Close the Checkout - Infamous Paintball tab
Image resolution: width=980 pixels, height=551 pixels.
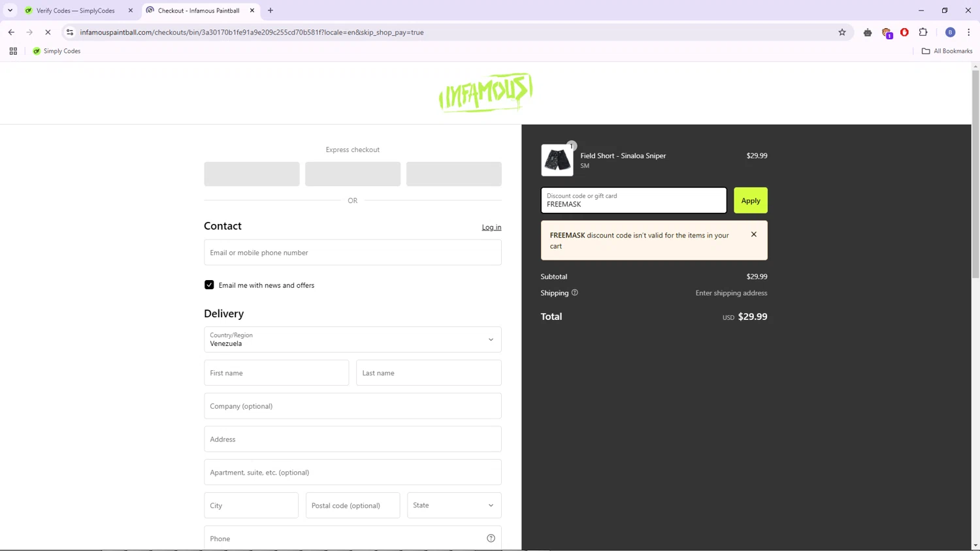click(x=252, y=10)
